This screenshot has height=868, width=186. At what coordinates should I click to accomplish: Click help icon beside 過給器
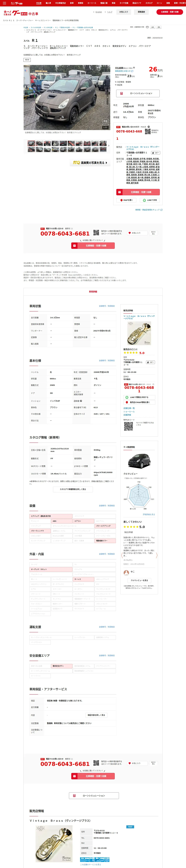tap(81, 401)
